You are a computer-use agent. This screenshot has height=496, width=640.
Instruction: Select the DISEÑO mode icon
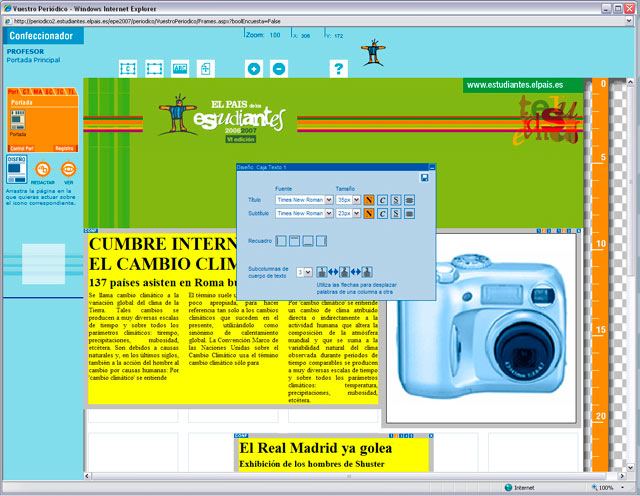tap(16, 169)
